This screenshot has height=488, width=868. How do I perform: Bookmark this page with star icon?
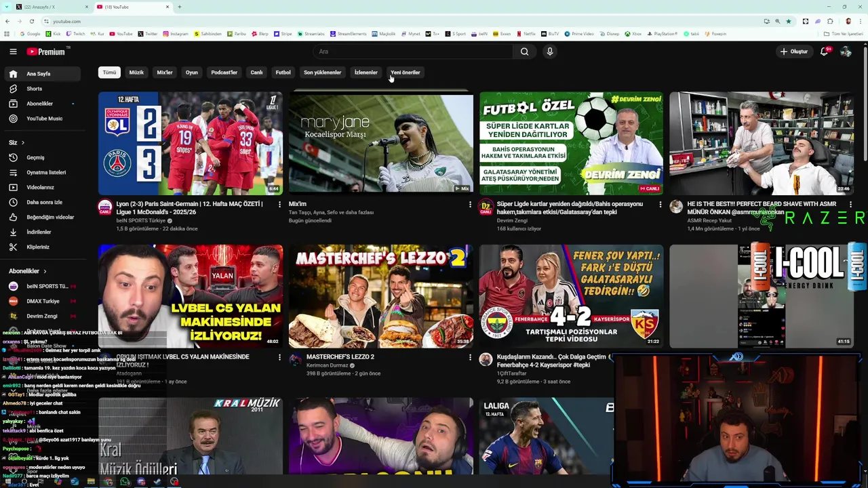tap(788, 21)
